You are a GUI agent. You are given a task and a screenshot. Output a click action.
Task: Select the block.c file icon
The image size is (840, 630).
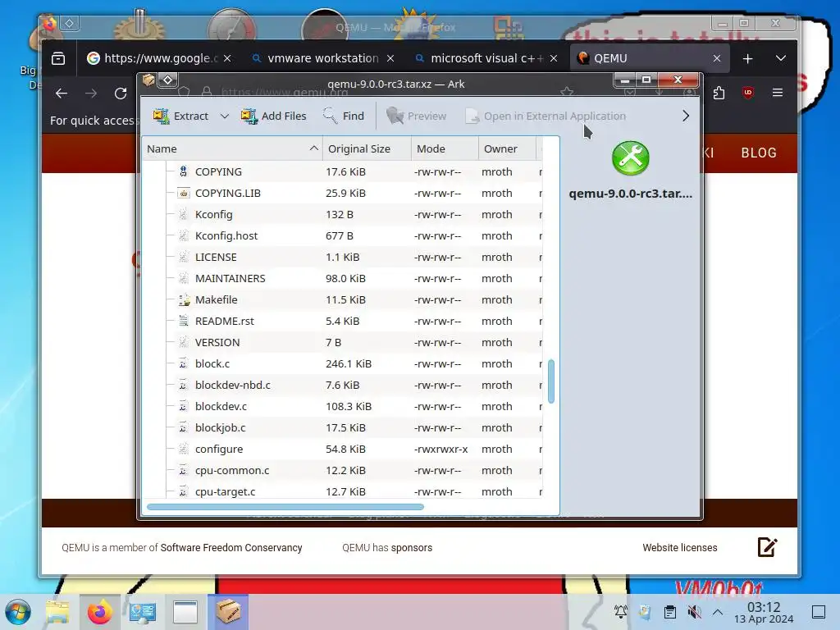click(183, 363)
